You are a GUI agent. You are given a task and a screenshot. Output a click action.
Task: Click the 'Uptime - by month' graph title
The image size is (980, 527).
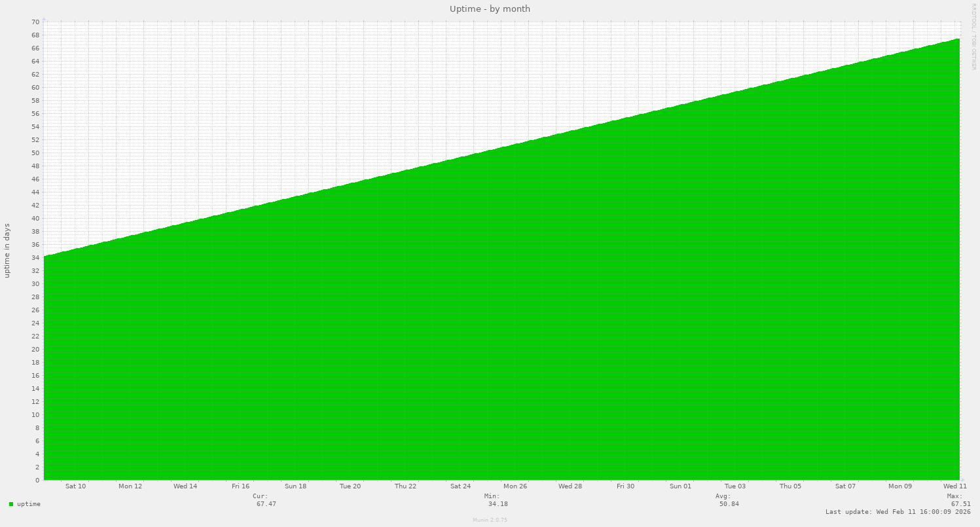point(489,9)
